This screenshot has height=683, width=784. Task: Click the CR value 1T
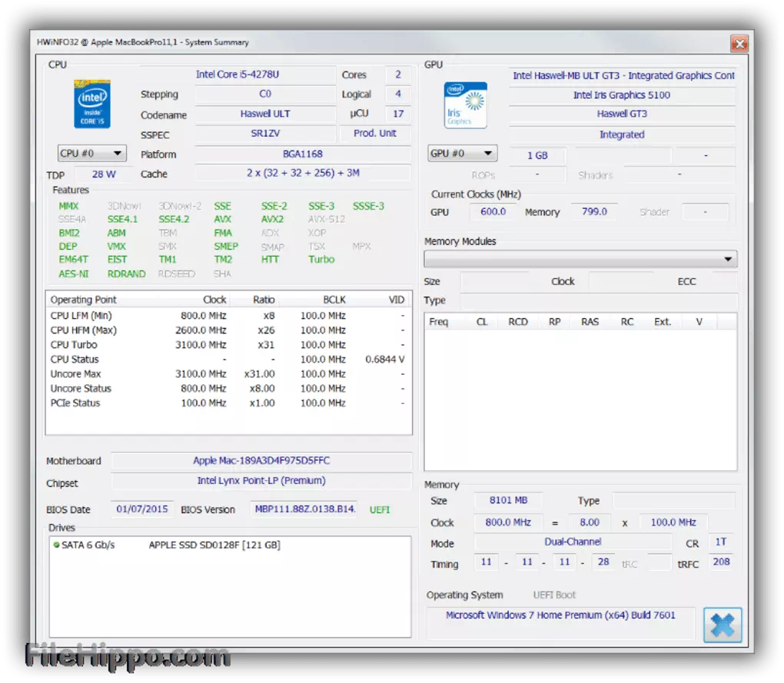click(x=720, y=542)
